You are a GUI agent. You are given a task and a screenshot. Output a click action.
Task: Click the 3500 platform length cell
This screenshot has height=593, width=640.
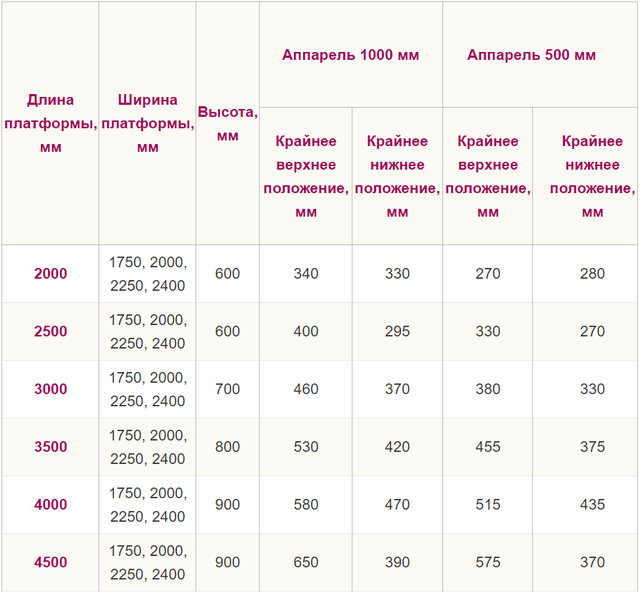(x=50, y=447)
